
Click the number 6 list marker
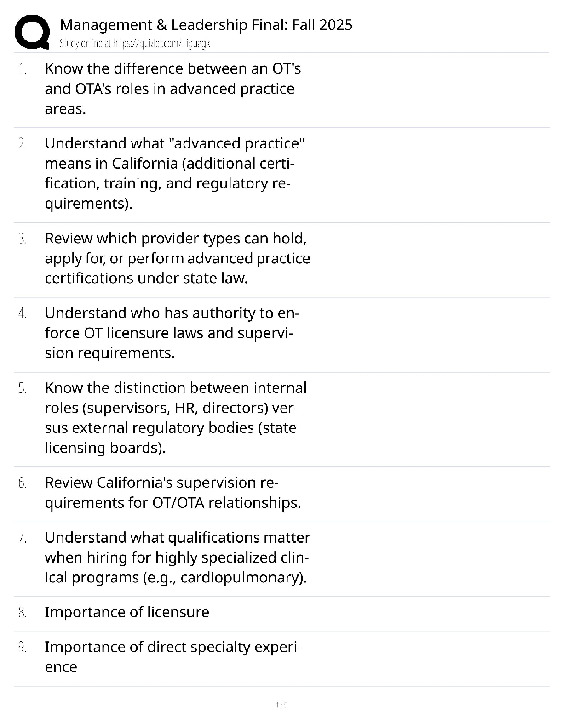click(23, 483)
